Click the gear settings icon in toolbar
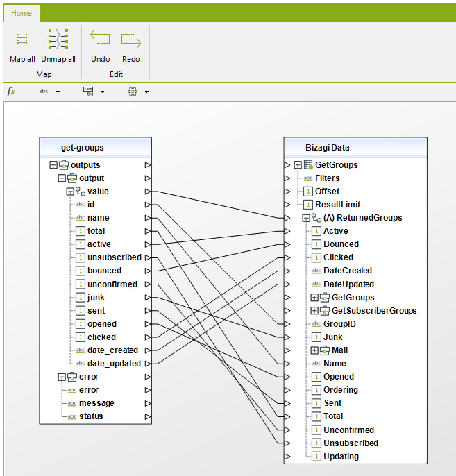Viewport: 456px width, 476px height. point(133,92)
